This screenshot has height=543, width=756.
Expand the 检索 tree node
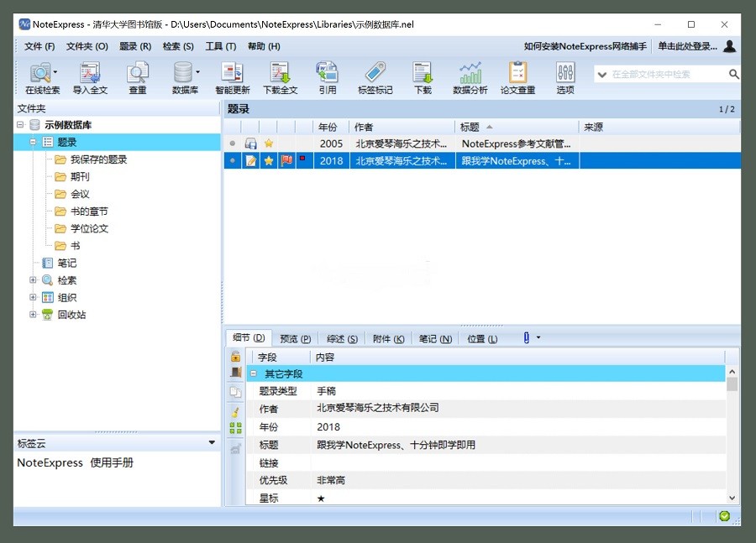coord(33,280)
